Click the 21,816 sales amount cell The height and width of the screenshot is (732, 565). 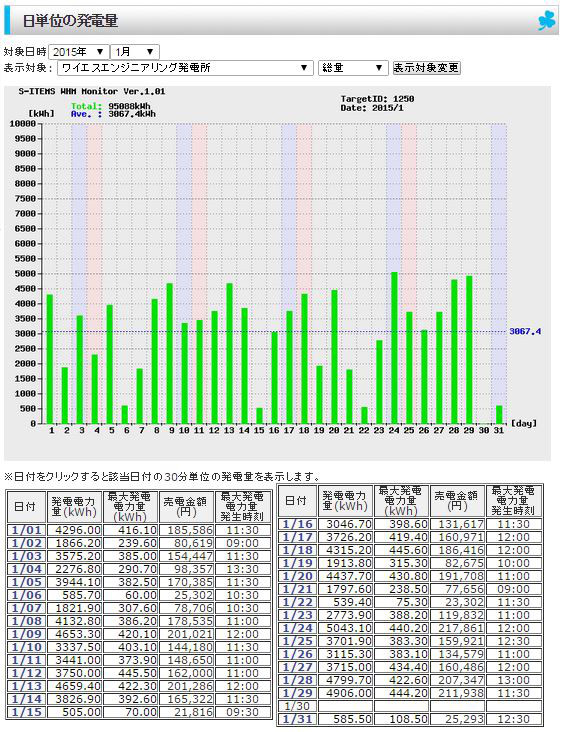pos(186,712)
